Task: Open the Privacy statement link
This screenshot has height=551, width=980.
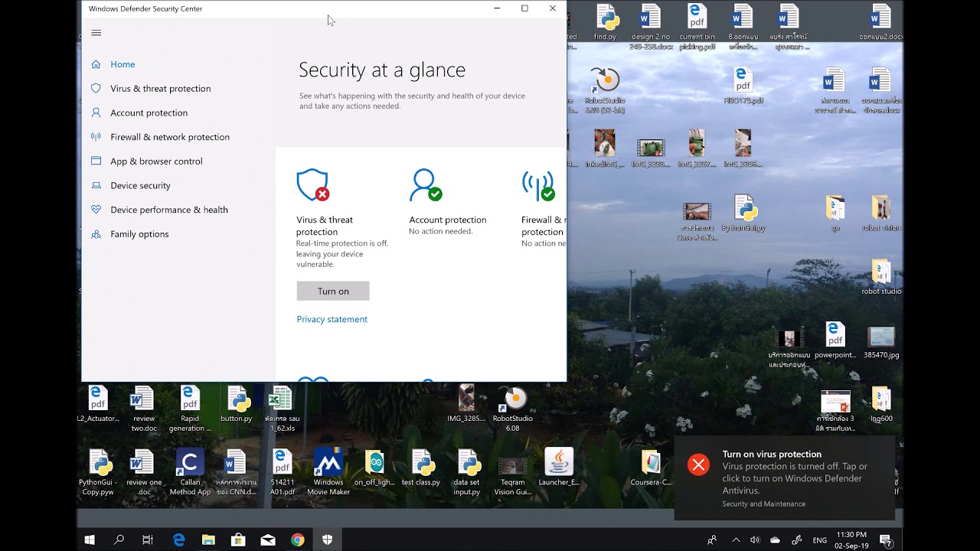Action: pos(332,319)
